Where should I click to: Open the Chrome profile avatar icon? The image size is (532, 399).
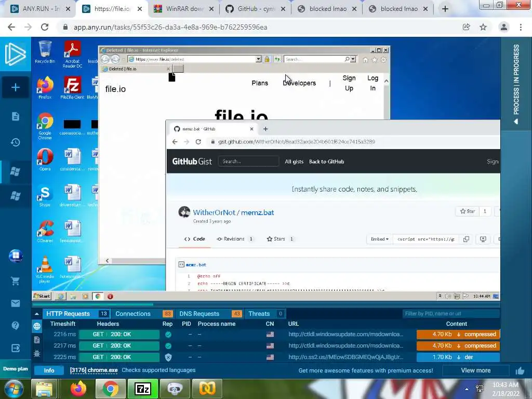[504, 27]
